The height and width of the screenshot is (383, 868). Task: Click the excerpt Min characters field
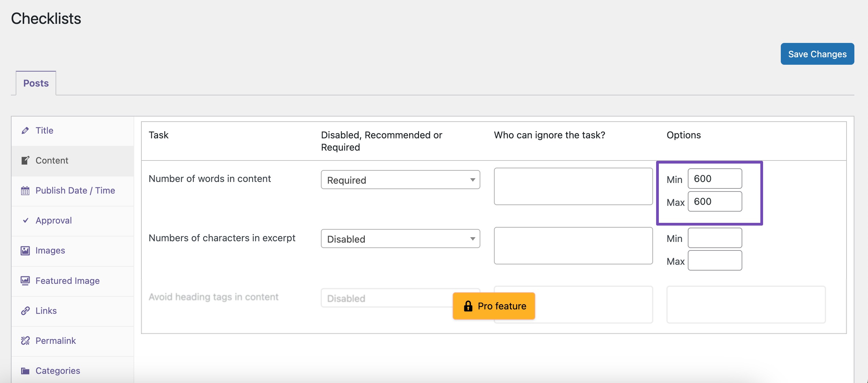(715, 238)
